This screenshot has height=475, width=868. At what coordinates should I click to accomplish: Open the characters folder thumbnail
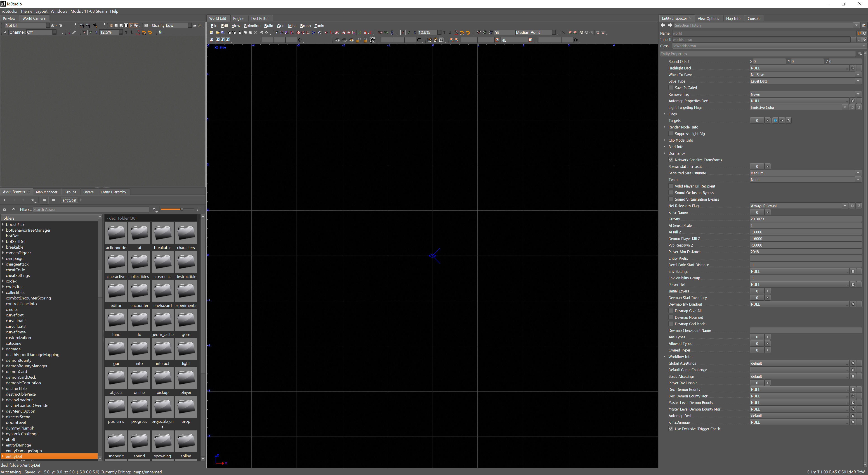(x=186, y=233)
